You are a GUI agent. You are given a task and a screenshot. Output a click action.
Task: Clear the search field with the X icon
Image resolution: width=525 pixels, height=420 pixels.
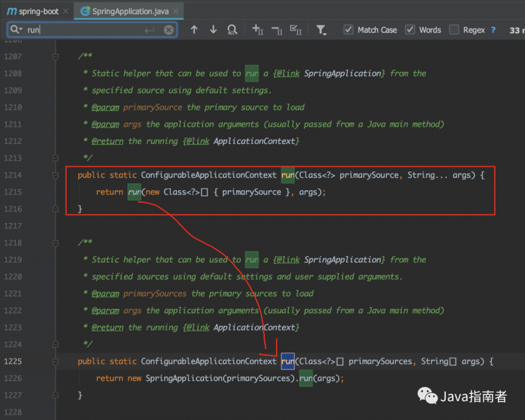coord(168,30)
